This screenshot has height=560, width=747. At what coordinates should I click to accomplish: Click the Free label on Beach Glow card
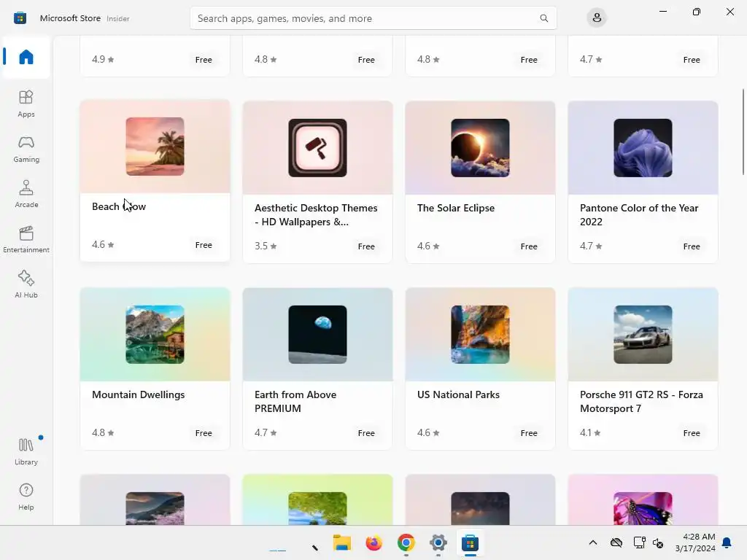tap(204, 245)
